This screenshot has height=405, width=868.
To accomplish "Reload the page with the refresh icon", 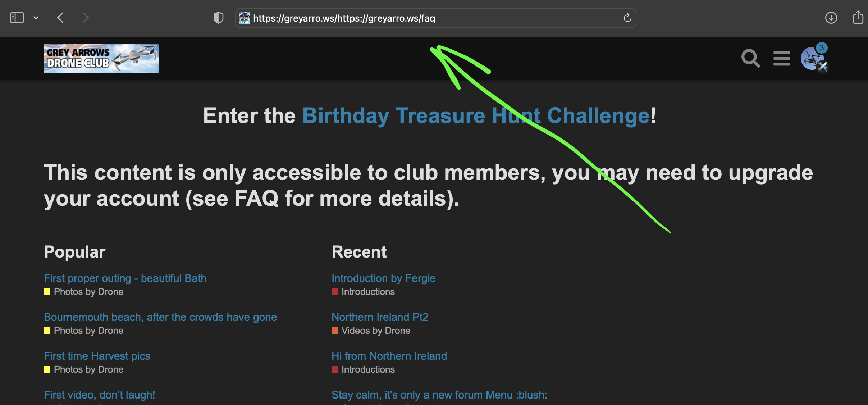I will point(627,18).
